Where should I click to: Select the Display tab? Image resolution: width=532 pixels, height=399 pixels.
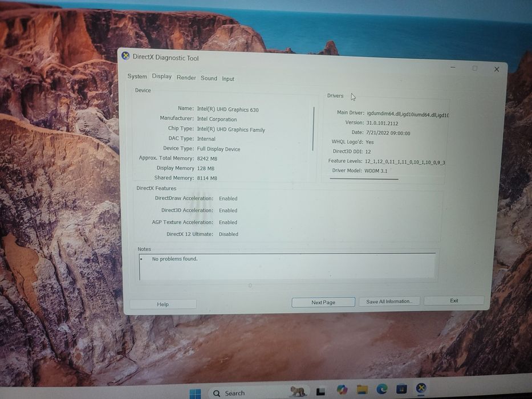(161, 76)
